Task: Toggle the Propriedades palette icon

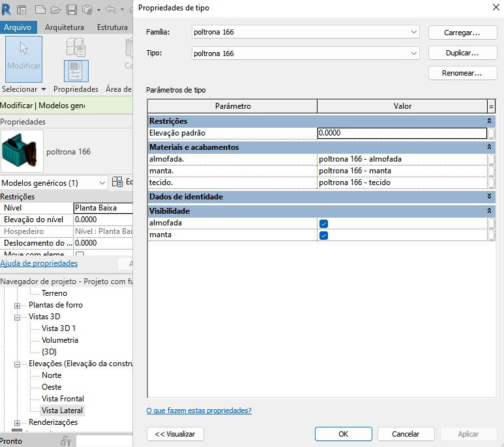Action: click(x=76, y=71)
